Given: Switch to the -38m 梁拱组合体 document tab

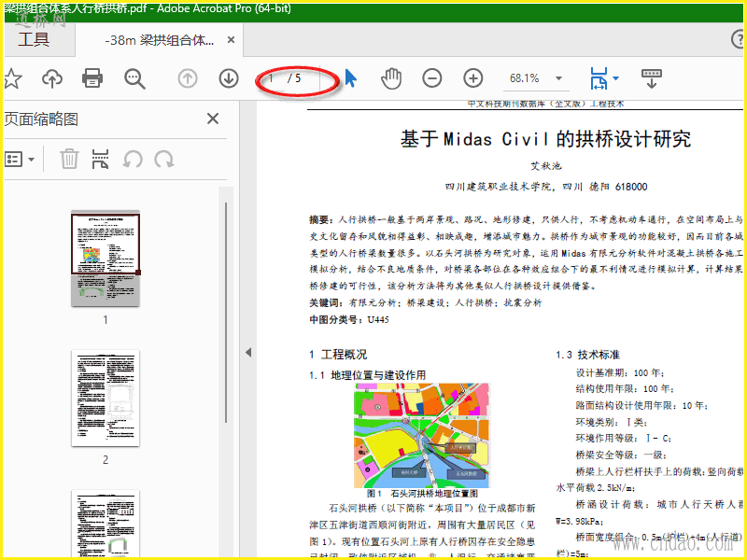Looking at the screenshot, I should (159, 40).
